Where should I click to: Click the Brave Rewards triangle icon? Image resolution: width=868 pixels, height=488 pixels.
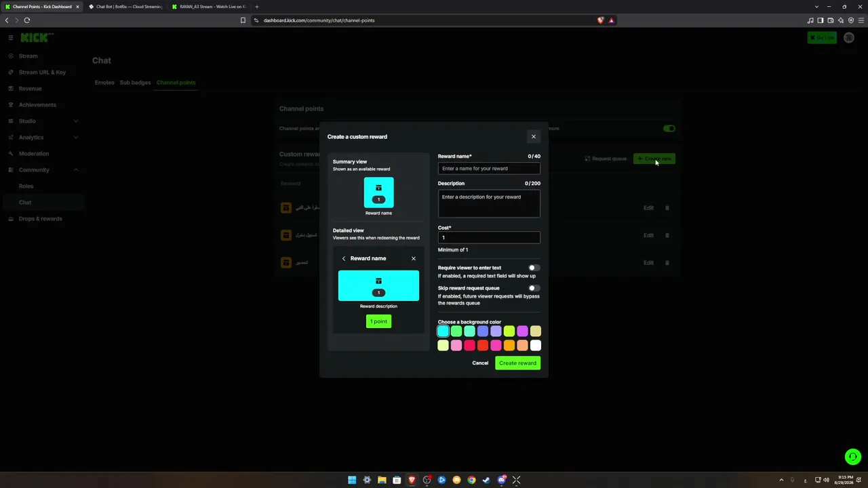click(611, 20)
